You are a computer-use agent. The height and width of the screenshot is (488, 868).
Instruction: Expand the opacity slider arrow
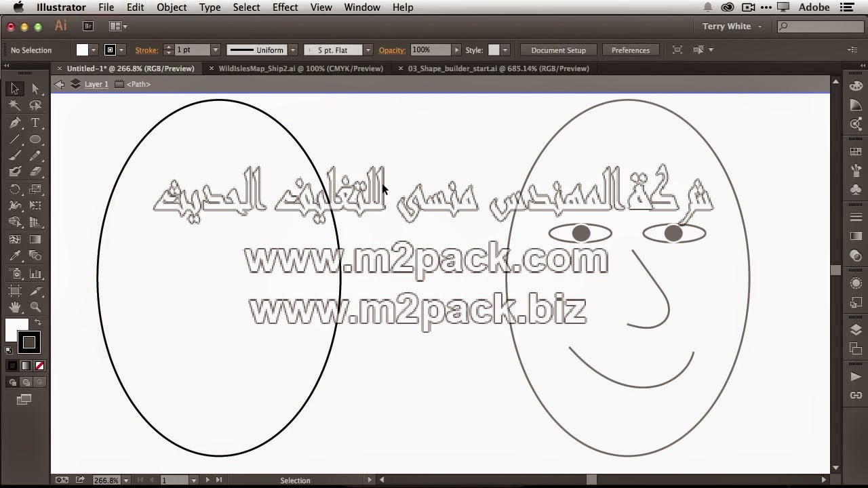(456, 50)
